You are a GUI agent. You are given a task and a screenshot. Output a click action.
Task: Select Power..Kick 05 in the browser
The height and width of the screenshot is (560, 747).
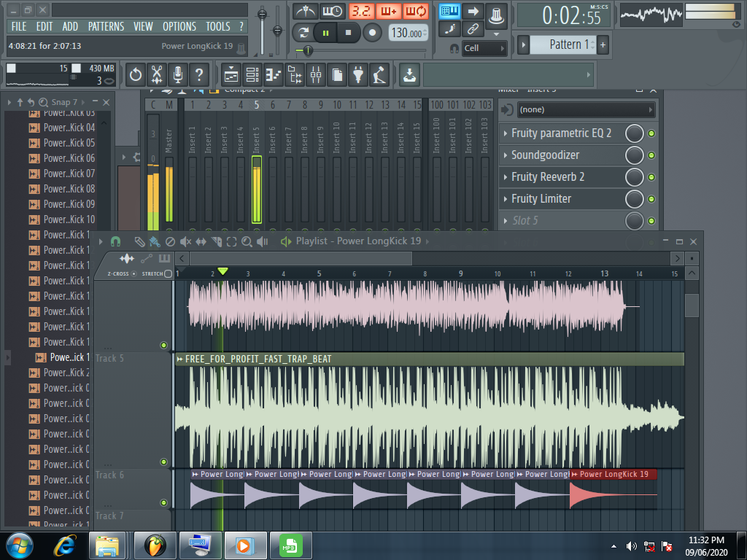point(69,143)
